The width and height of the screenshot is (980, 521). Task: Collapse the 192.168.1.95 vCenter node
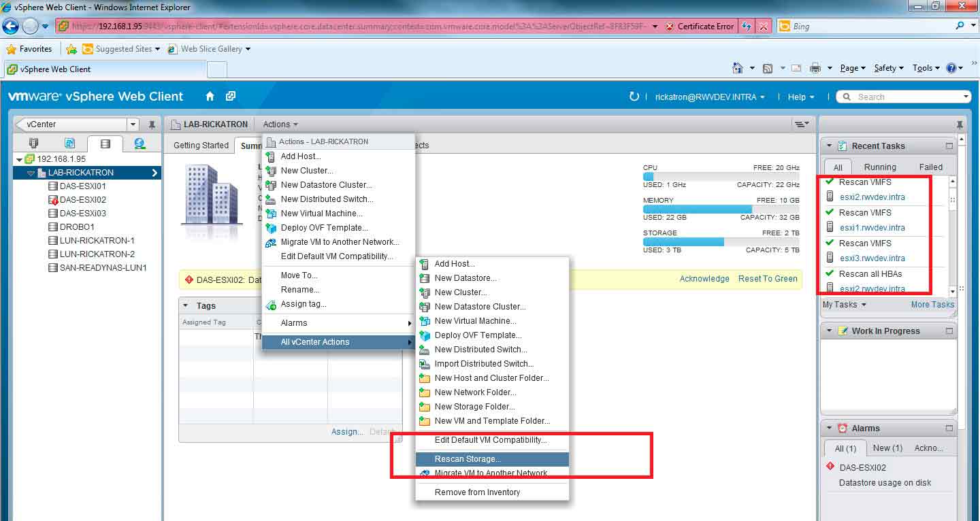point(19,159)
